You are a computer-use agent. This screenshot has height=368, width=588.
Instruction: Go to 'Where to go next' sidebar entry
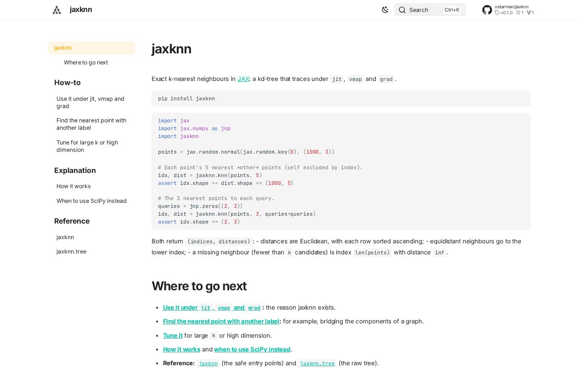coord(86,63)
